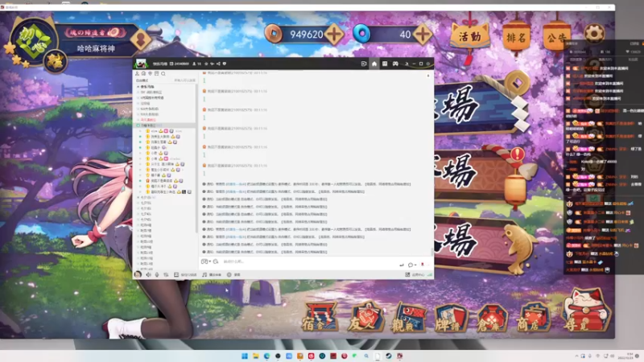Click the calendar icon above channel list

(x=156, y=73)
